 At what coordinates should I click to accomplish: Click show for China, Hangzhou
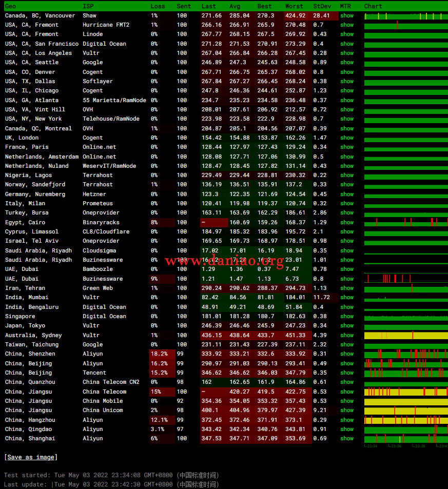tap(347, 420)
